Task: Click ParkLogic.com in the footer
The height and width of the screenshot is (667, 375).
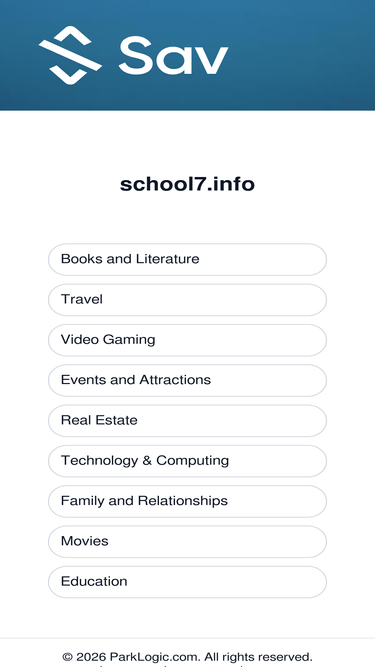Action: (155, 656)
